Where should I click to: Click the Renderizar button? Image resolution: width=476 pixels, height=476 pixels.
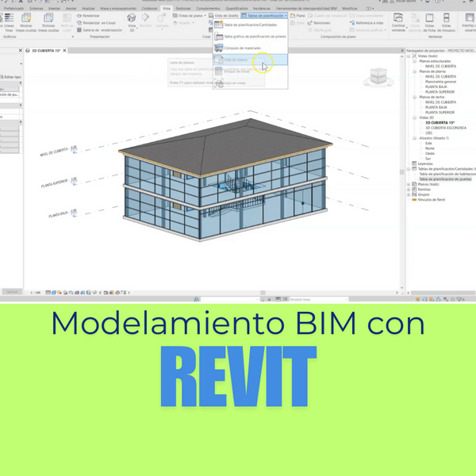tap(88, 16)
